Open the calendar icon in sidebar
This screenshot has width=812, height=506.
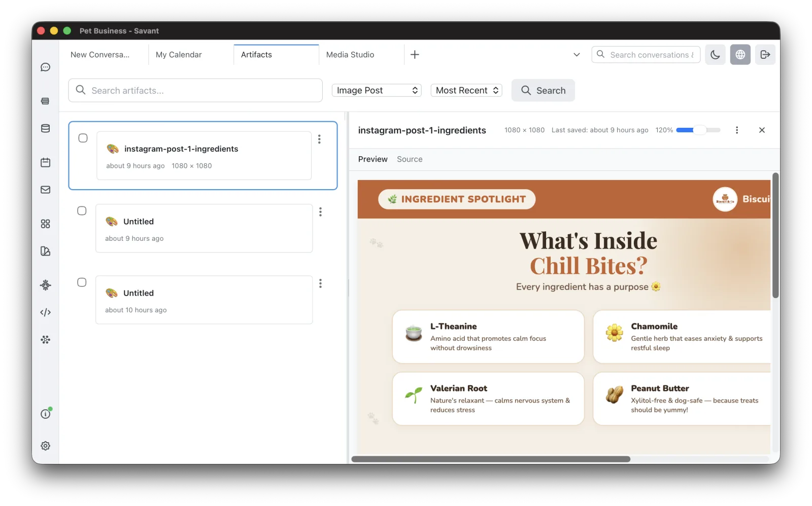point(45,163)
